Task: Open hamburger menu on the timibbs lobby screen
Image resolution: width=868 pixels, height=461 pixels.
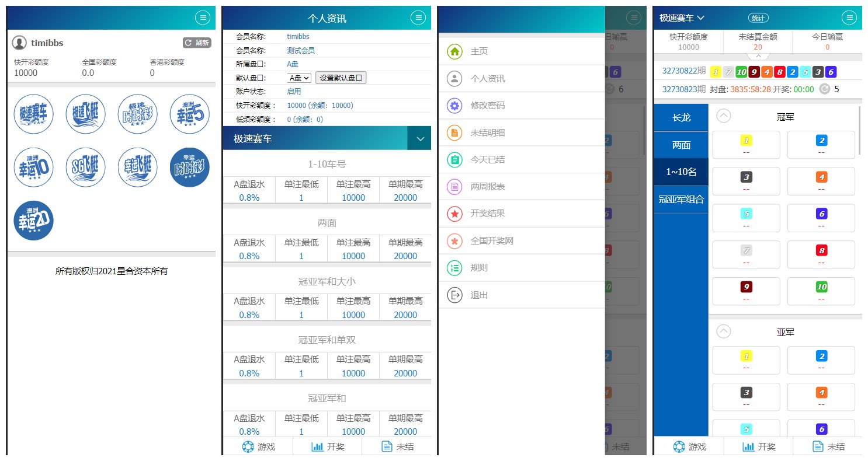Action: point(203,18)
